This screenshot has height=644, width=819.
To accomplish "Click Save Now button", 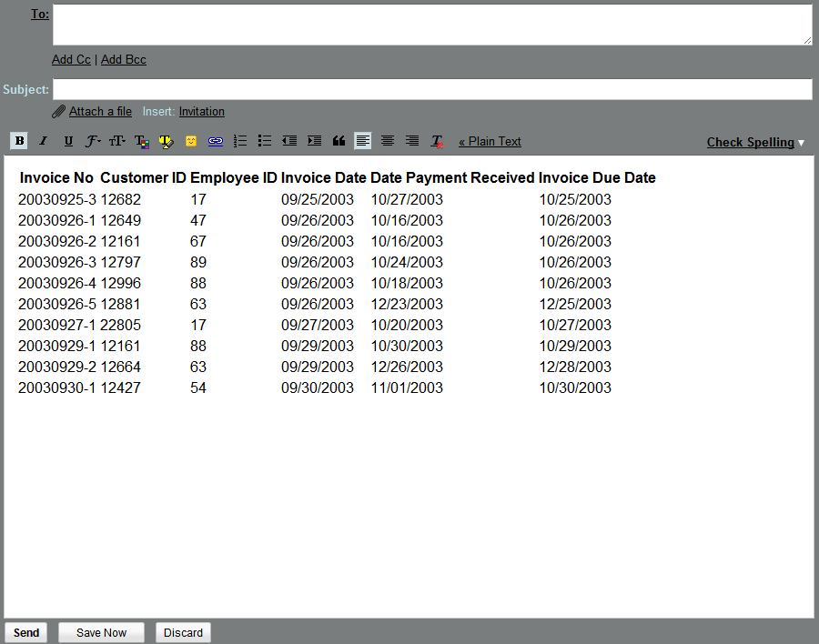I will click(101, 632).
